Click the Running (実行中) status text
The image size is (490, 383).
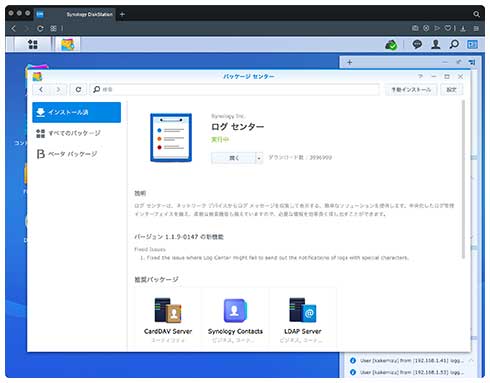(220, 139)
